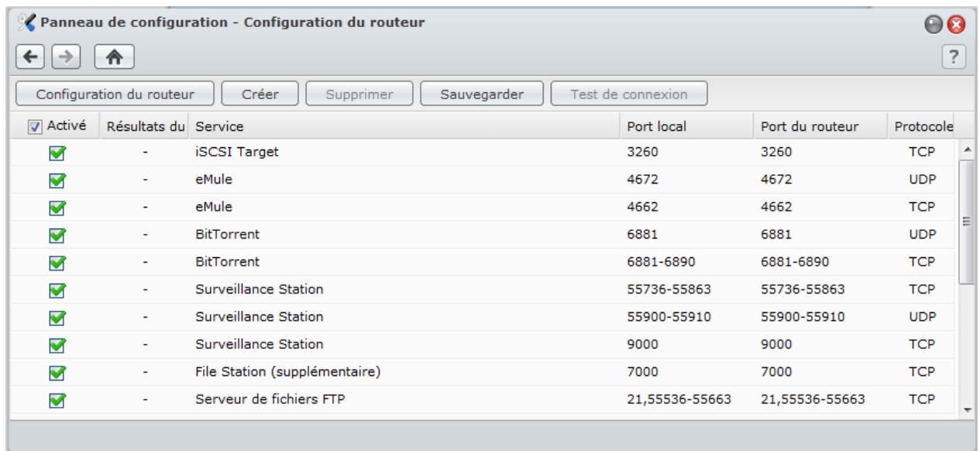Uncheck eMule port 4662 enabled checkbox
Viewport: 980px width, 451px height.
tap(57, 208)
